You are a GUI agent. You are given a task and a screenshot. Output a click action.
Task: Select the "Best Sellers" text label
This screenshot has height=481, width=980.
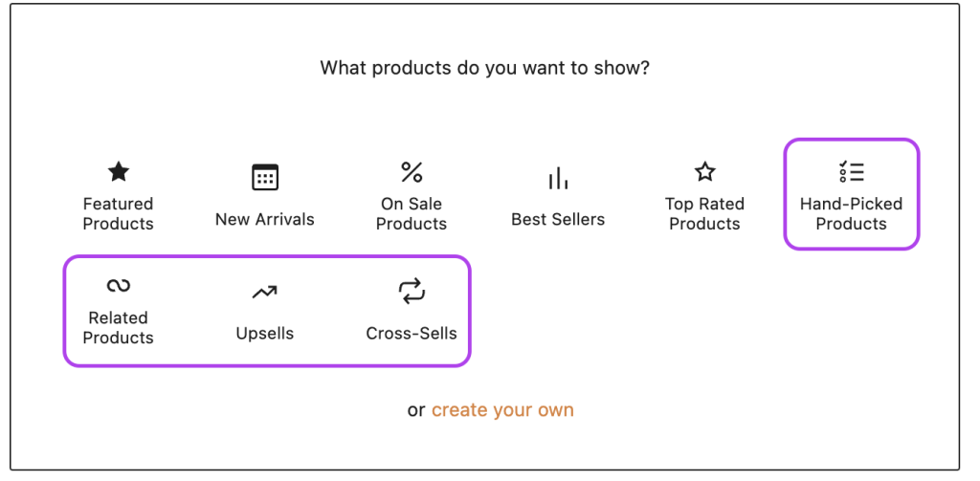tap(558, 219)
